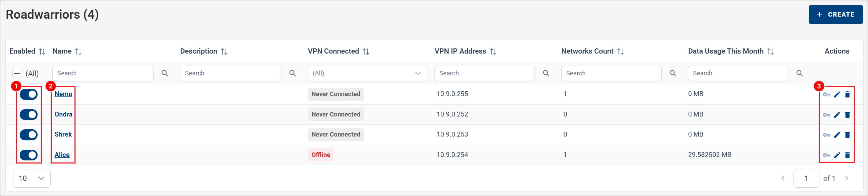Click the search icon beside VPN IP Address filter
This screenshot has height=196, width=868.
point(546,73)
